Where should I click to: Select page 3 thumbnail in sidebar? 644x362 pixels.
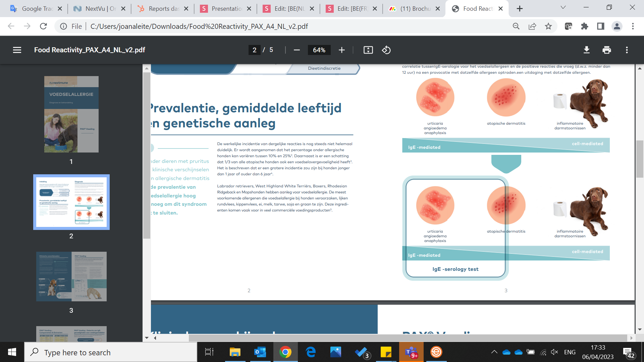click(x=71, y=277)
